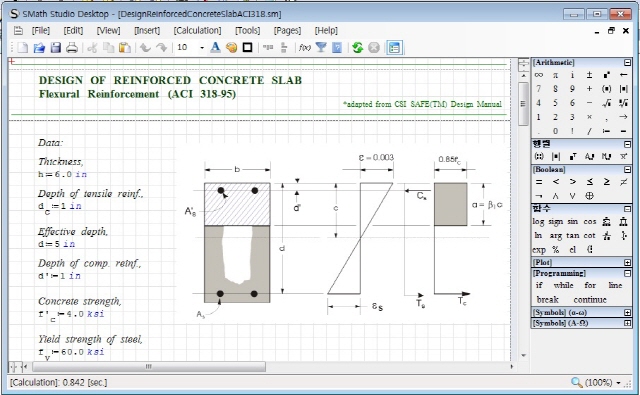Open the Help menu

tap(326, 31)
